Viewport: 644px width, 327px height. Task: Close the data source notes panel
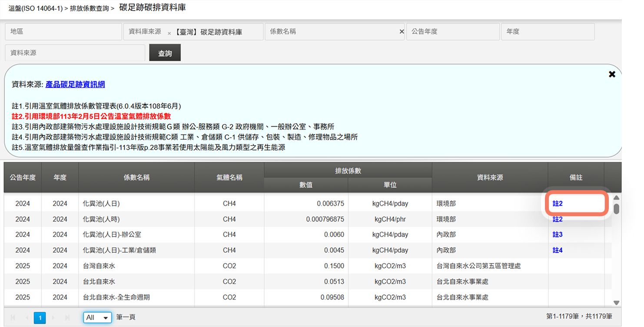pos(612,74)
